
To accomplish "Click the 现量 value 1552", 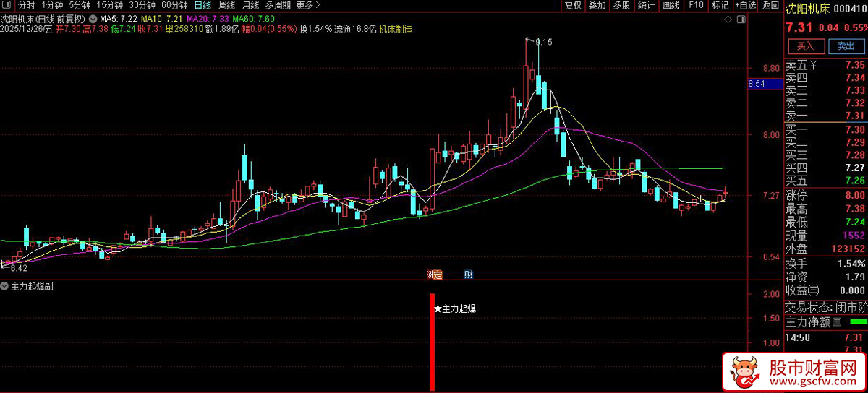I will pyautogui.click(x=854, y=236).
